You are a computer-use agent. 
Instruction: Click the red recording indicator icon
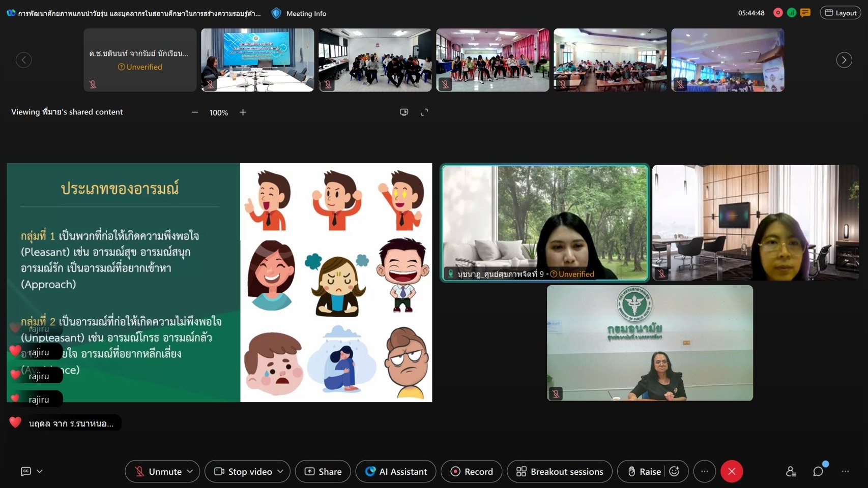pos(778,13)
